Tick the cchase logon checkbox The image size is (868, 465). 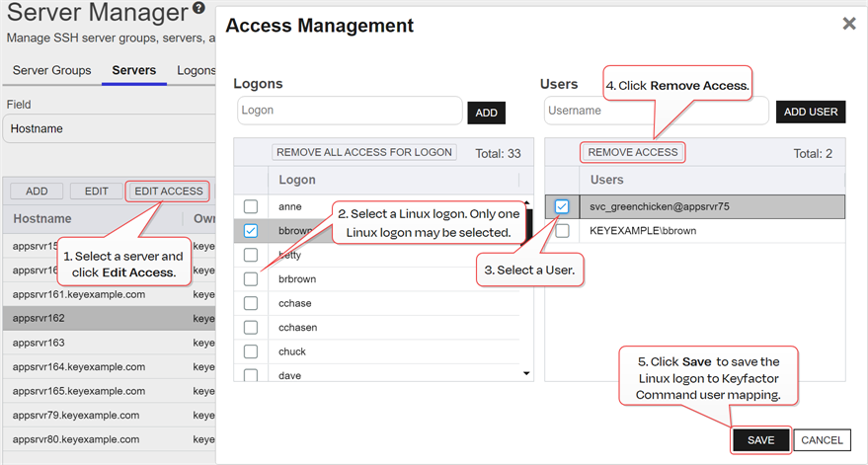point(251,303)
